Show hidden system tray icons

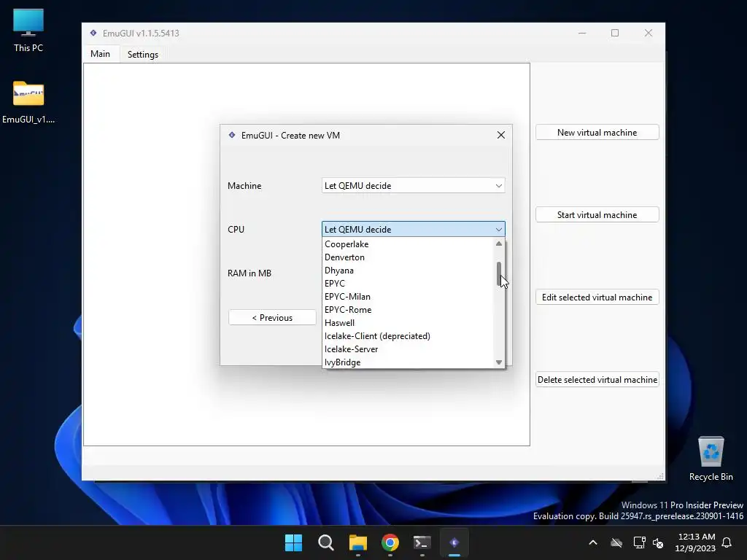click(x=593, y=542)
